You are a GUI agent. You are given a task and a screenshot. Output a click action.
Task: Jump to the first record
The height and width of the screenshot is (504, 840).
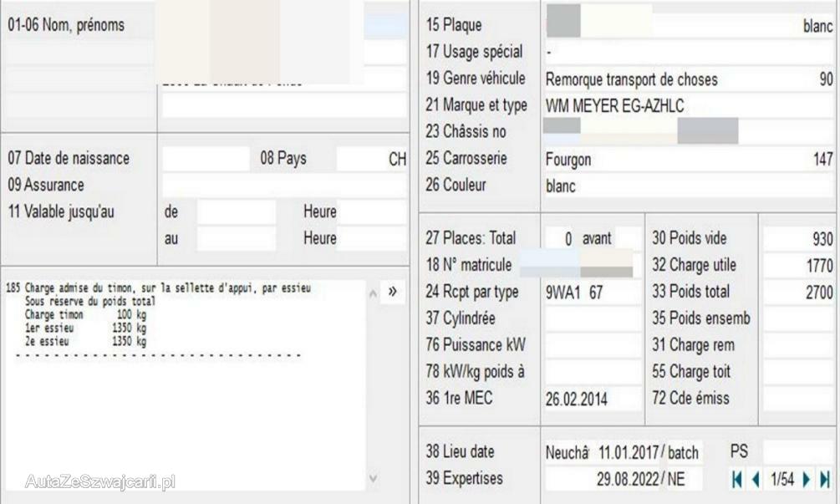(737, 479)
